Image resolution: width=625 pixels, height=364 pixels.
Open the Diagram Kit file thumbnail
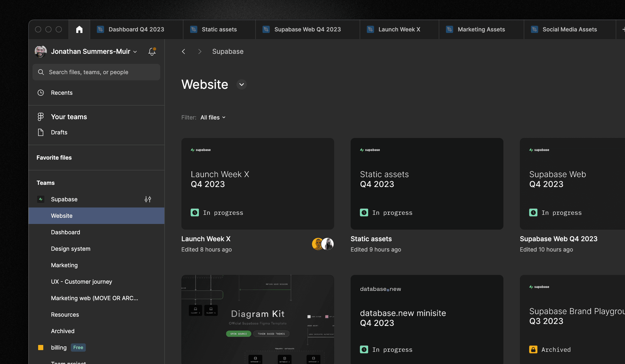258,319
